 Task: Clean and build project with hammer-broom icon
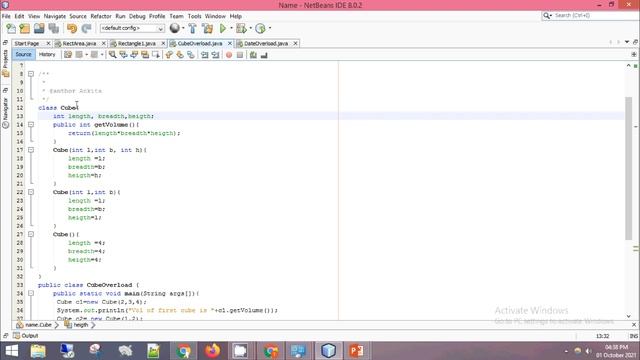click(207, 28)
